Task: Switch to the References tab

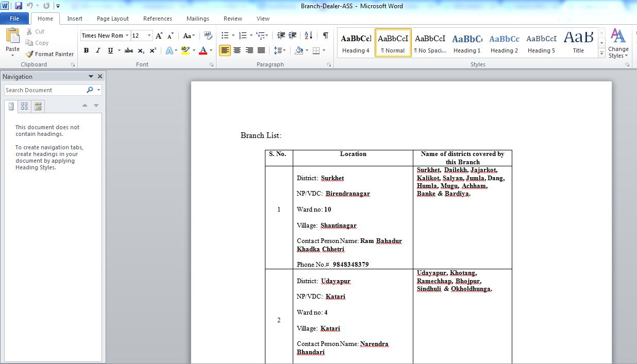Action: 158,19
